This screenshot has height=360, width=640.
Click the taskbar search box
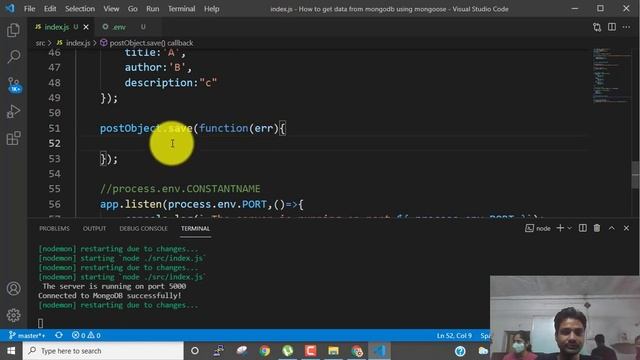(103, 351)
